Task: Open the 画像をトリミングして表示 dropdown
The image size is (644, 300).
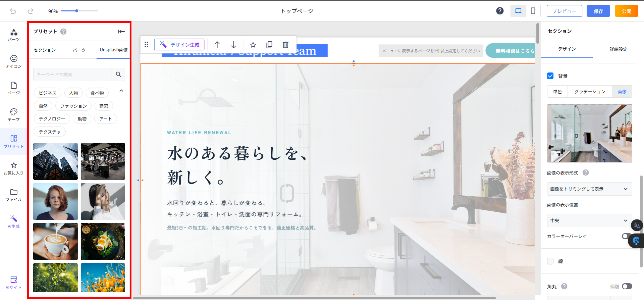Action: pyautogui.click(x=589, y=189)
